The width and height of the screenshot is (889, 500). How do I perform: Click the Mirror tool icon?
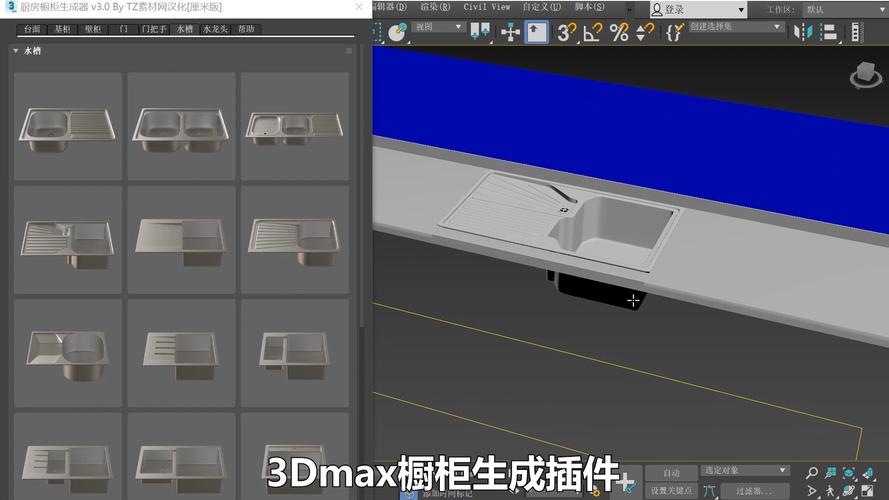803,32
